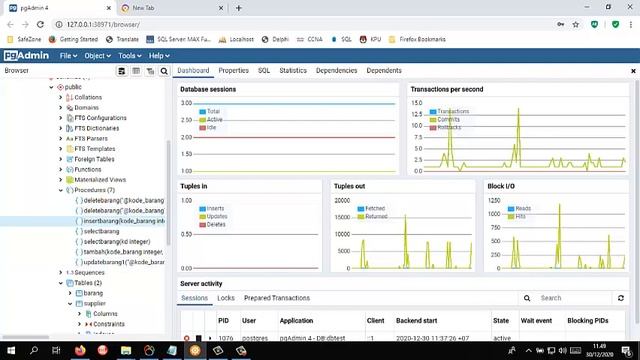Switch to the Statistics tab
Screen dimensions: 640x360
[293, 71]
